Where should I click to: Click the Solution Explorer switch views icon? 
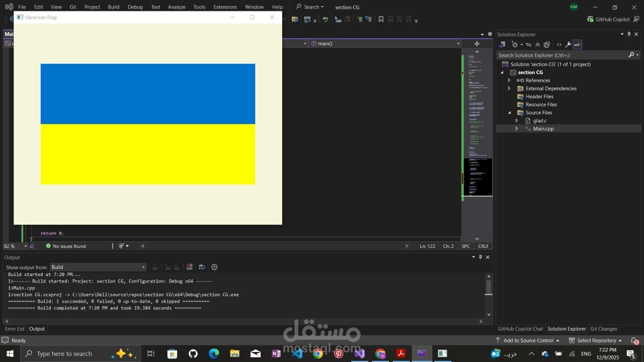502,44
